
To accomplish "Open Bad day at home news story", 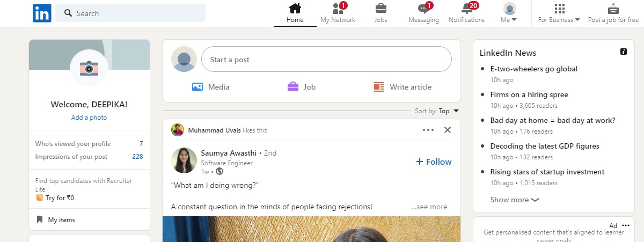I will (553, 120).
